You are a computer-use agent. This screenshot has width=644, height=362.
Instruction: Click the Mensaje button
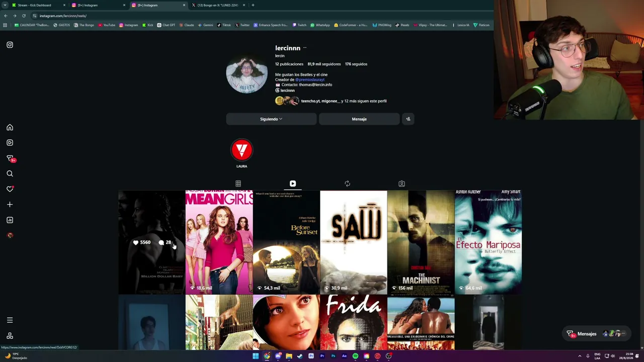coord(359,119)
